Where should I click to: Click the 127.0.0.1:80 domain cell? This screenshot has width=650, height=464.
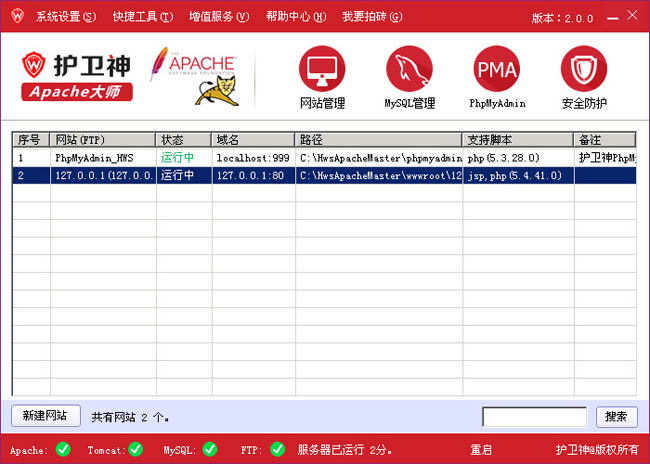pyautogui.click(x=254, y=176)
